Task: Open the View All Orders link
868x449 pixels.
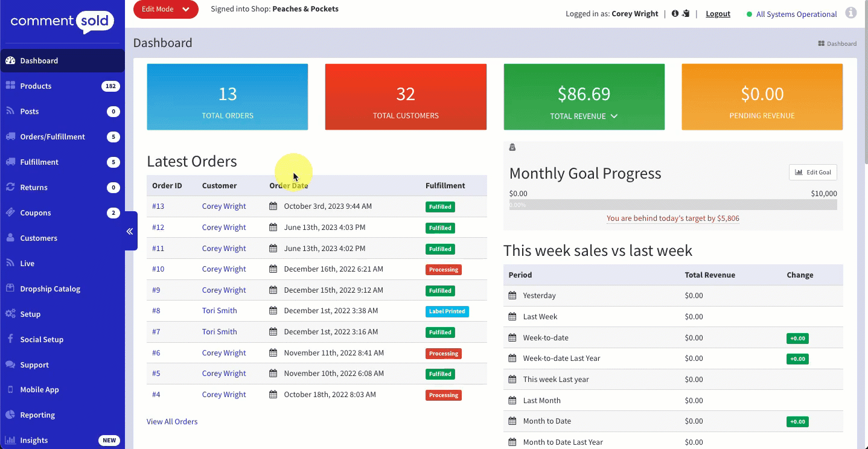Action: pyautogui.click(x=172, y=422)
